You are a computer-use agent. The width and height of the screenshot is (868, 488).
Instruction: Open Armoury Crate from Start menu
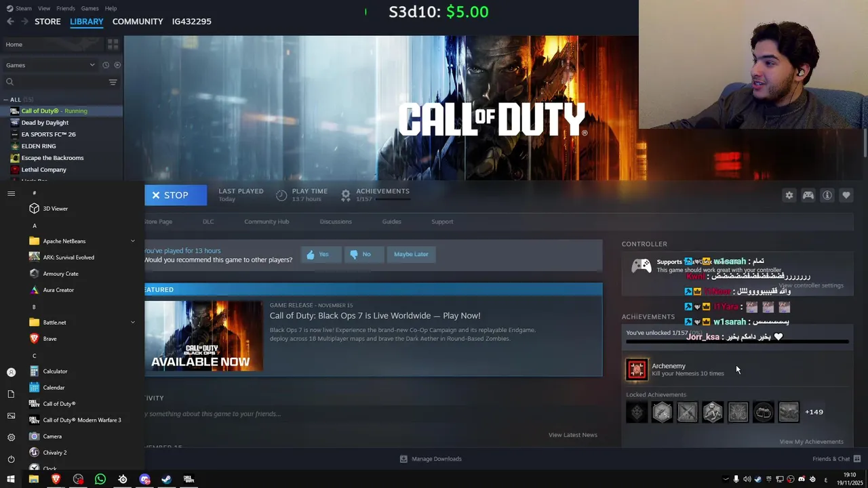60,274
